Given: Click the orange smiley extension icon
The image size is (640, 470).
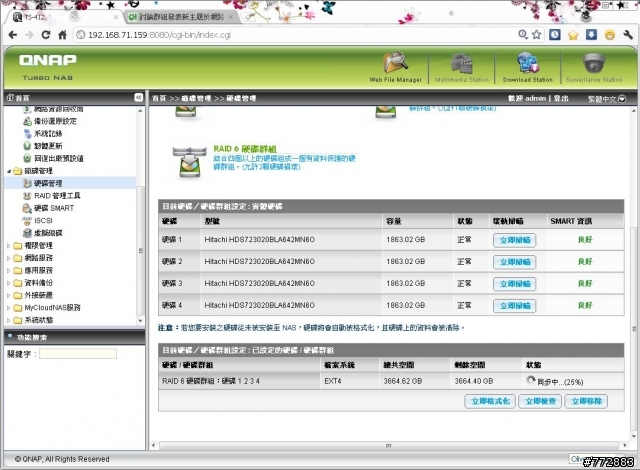Looking at the screenshot, I should pos(610,35).
